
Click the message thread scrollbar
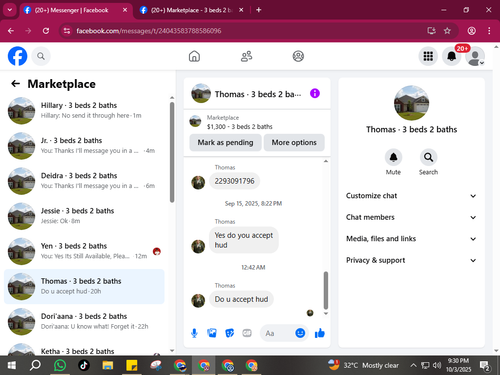(x=326, y=290)
